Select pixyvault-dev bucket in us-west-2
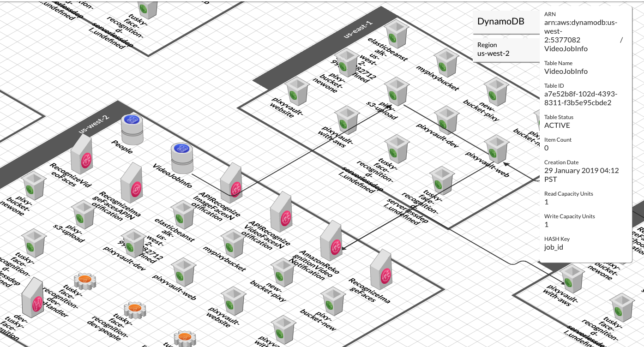This screenshot has width=644, height=347. (133, 244)
